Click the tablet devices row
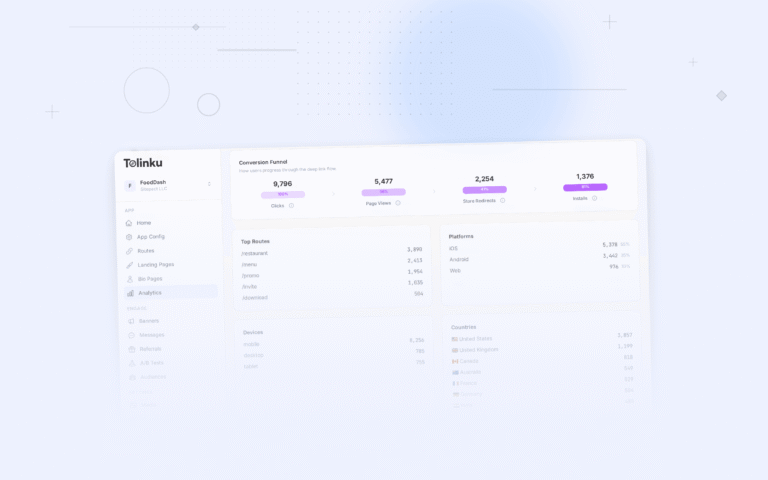 click(335, 364)
